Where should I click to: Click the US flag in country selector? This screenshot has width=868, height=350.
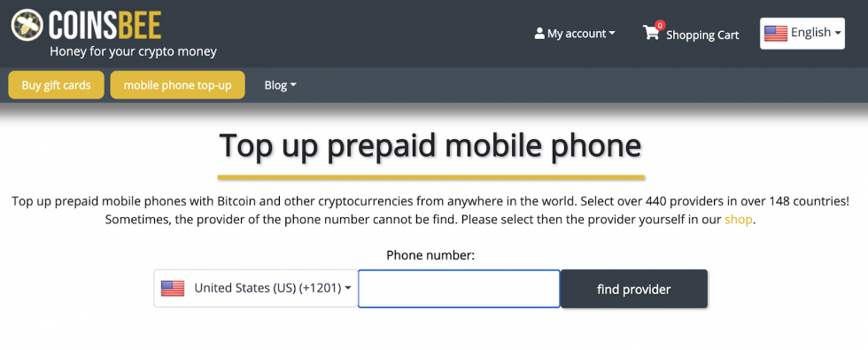173,289
